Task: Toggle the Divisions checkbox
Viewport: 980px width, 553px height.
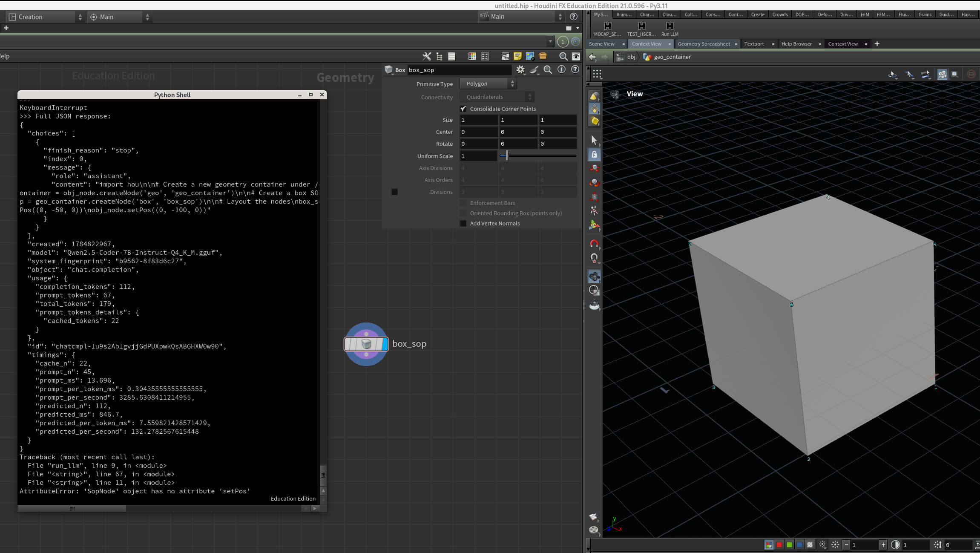Action: [x=394, y=192]
